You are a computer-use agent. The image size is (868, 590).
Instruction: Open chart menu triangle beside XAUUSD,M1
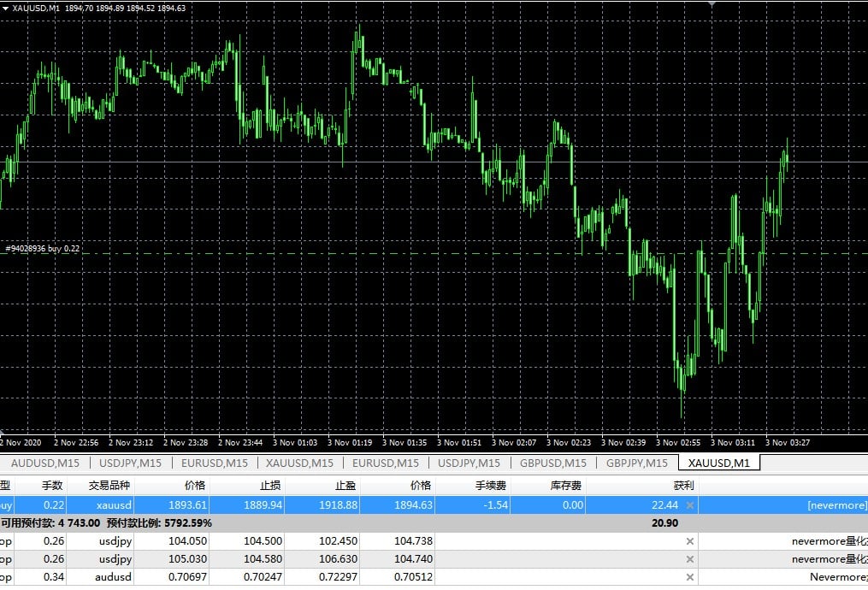pos(5,9)
